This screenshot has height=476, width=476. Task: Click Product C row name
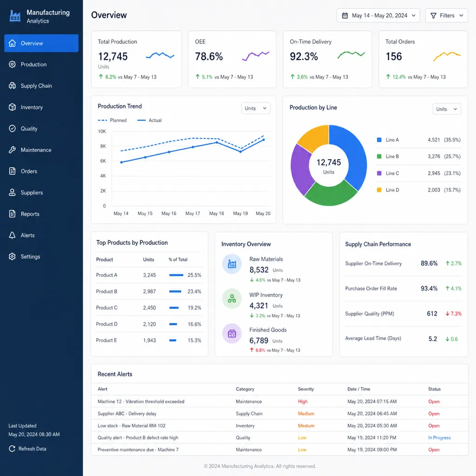click(x=106, y=308)
